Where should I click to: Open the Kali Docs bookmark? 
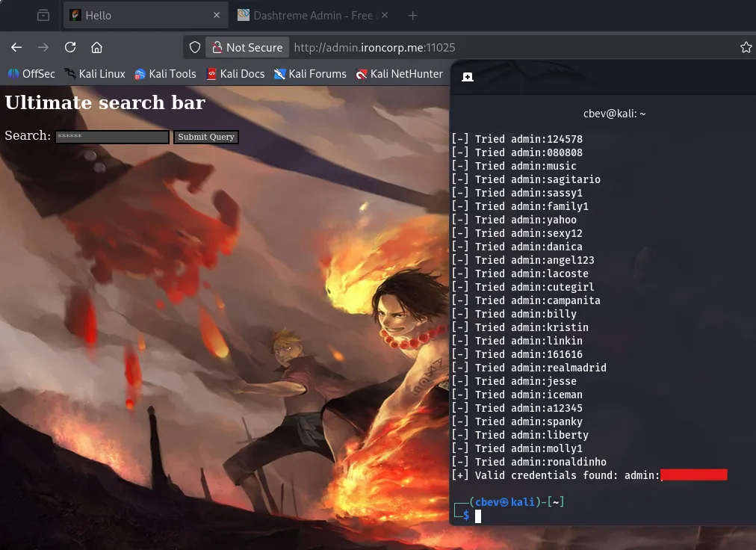(235, 73)
